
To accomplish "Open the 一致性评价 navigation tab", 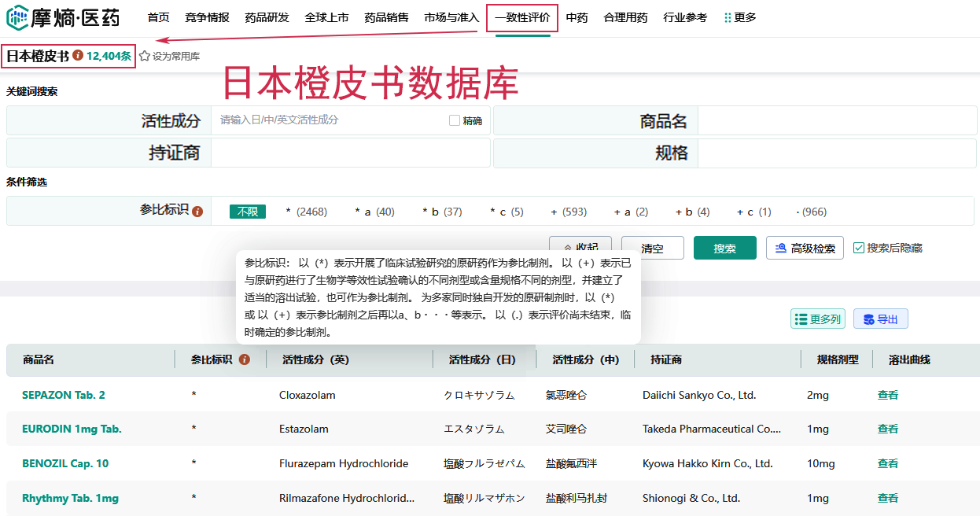I will click(522, 17).
